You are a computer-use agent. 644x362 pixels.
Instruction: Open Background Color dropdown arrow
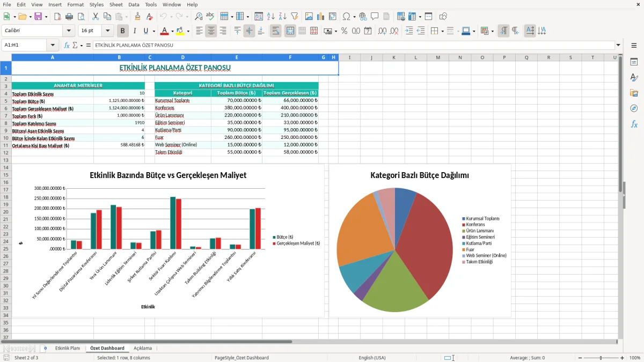tap(188, 31)
